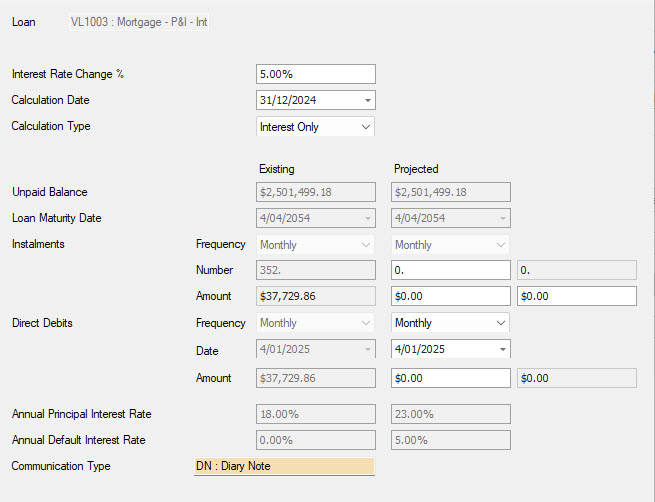The width and height of the screenshot is (655, 502).
Task: Click first Projected Instalments Amount field
Action: 451,296
